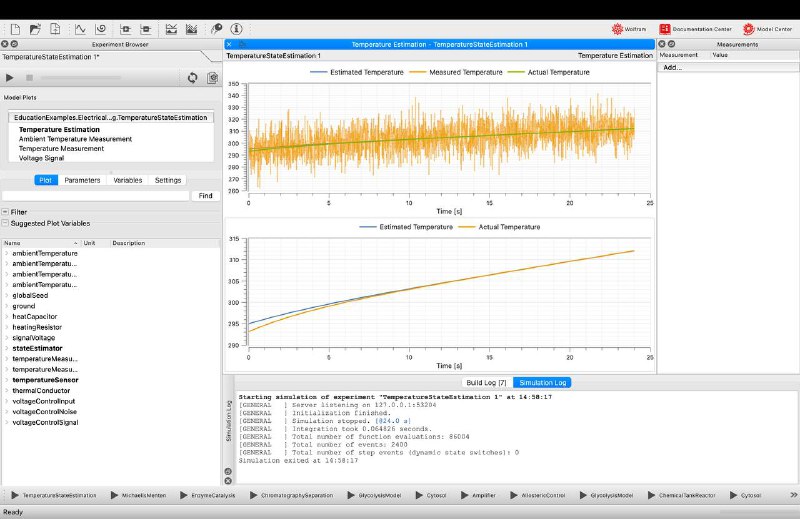
Task: Expand the heatingResistor tree node
Action: point(7,327)
